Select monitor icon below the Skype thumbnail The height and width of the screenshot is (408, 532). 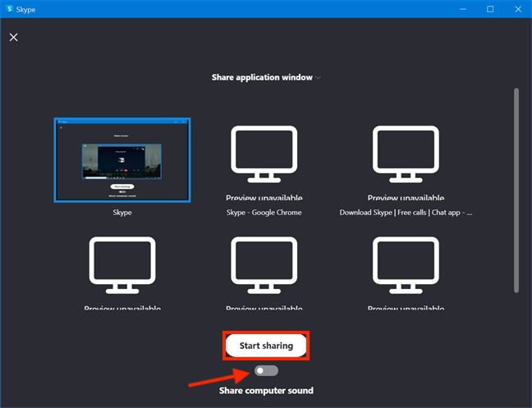pos(122,265)
